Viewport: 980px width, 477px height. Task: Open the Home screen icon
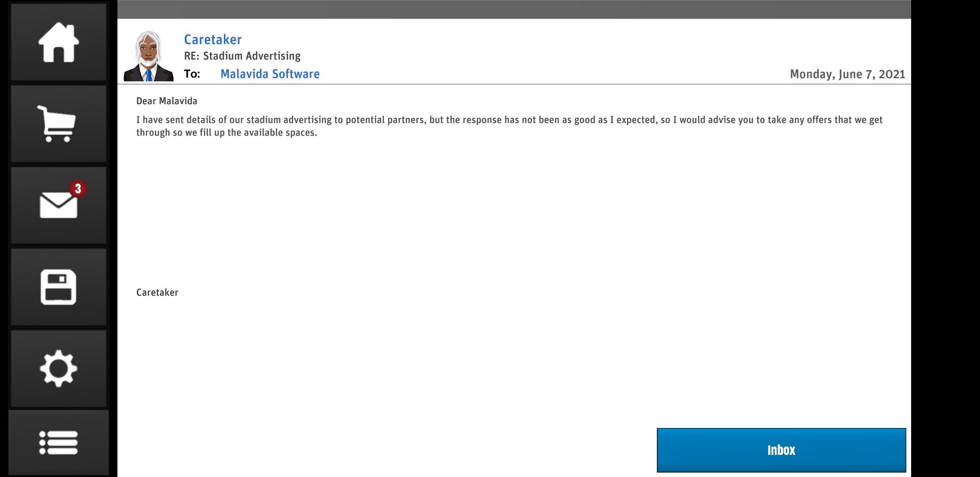click(x=58, y=42)
